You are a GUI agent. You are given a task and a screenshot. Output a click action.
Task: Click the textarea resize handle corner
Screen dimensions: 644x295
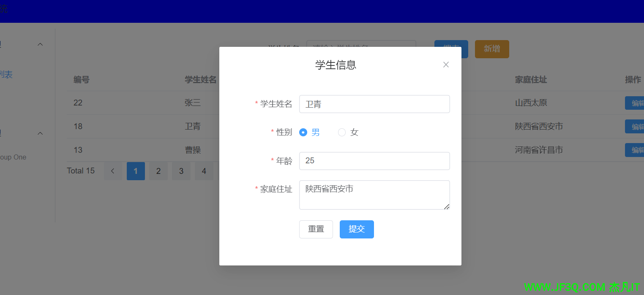447,206
